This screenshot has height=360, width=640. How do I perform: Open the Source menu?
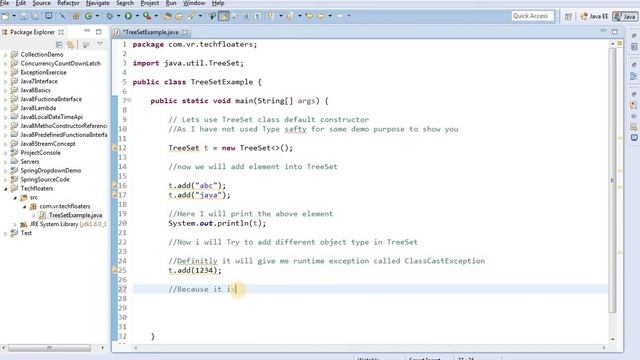pos(41,3)
